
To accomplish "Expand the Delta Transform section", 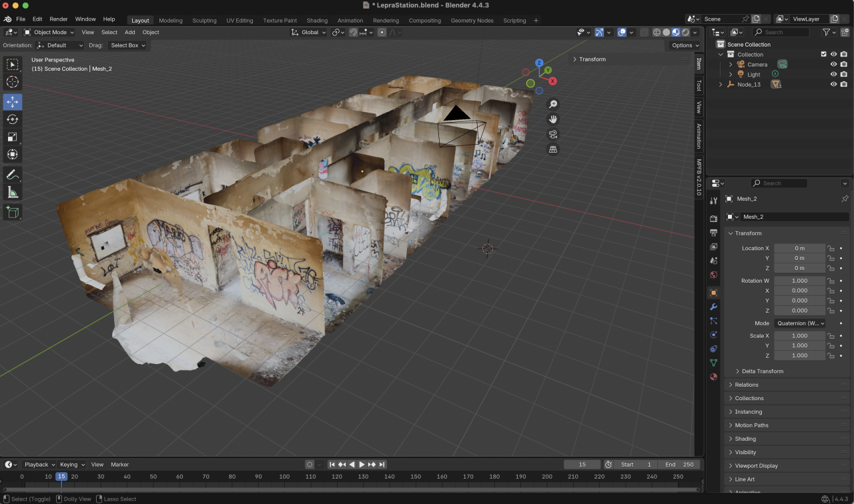I will 762,371.
